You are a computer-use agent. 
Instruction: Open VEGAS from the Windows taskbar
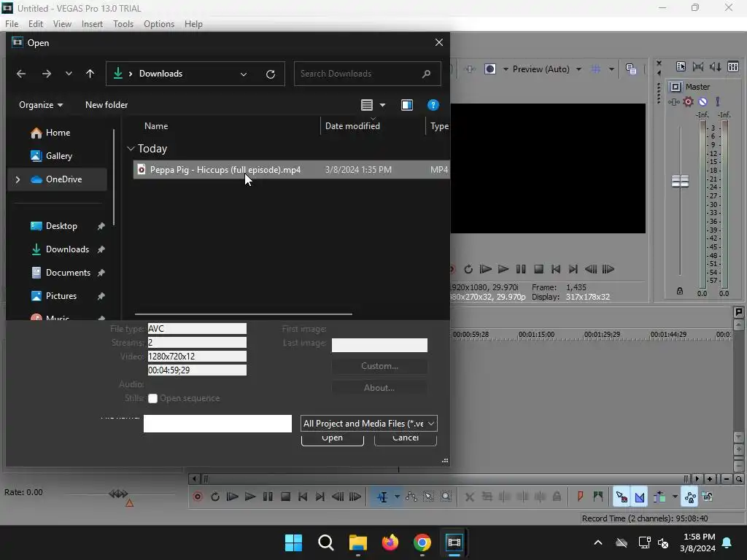pyautogui.click(x=454, y=542)
